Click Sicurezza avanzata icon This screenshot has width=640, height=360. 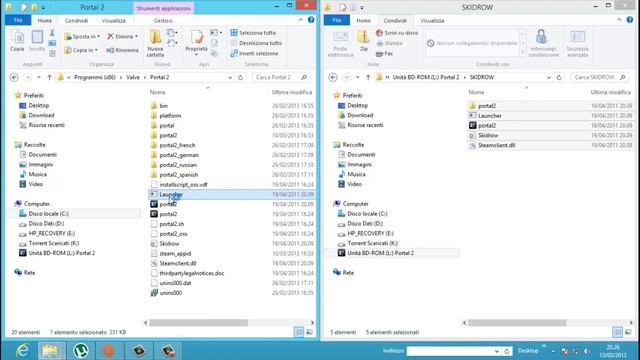point(578,43)
